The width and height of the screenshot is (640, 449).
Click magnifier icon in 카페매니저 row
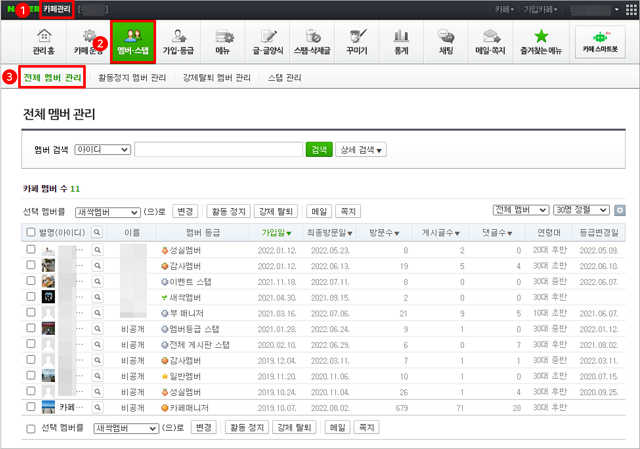pos(97,407)
